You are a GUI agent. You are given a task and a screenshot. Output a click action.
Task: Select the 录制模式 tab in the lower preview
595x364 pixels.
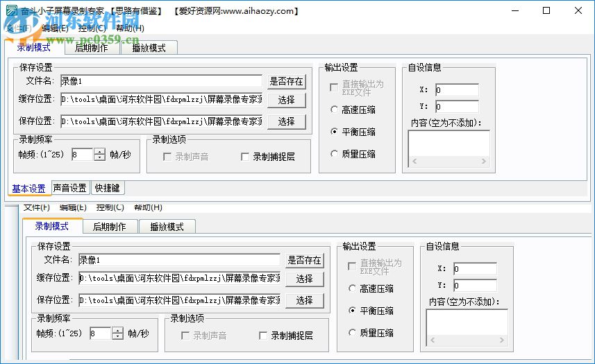pos(52,226)
